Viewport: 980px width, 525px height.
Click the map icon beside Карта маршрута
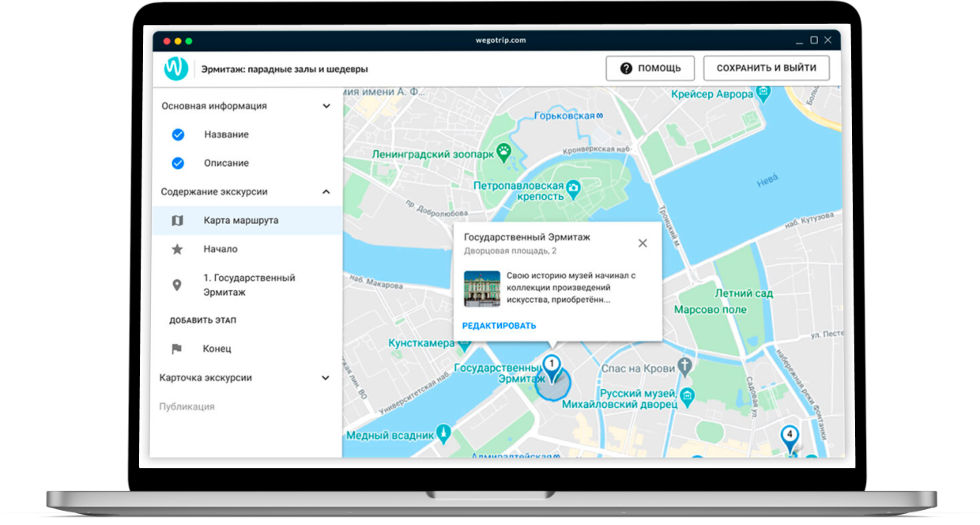[x=177, y=221]
